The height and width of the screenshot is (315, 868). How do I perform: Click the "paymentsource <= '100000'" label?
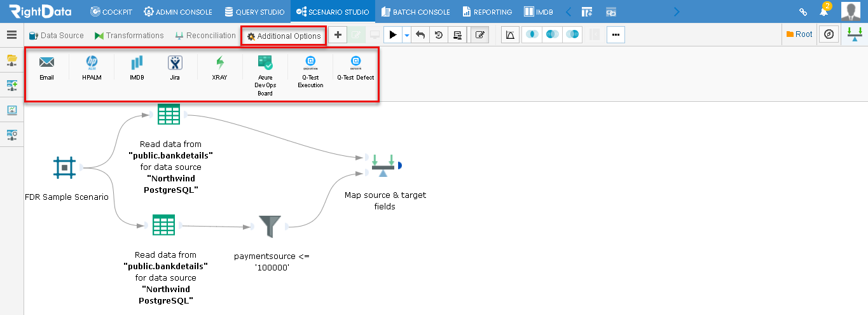(272, 262)
